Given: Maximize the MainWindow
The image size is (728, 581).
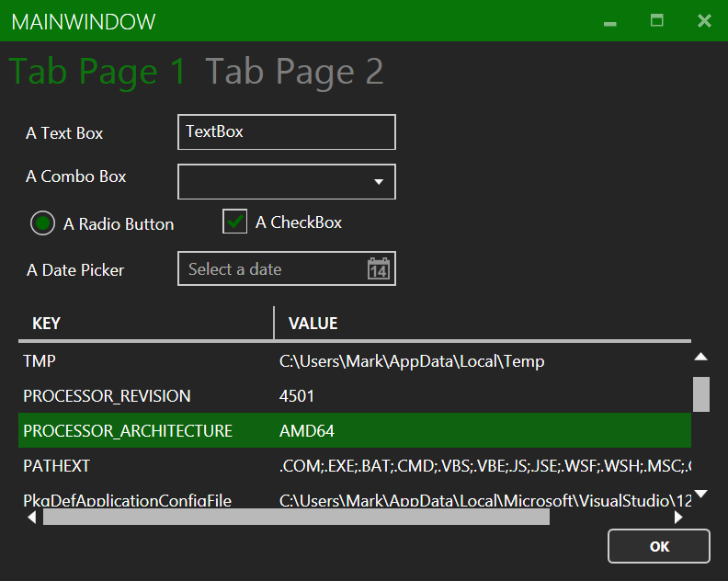Looking at the screenshot, I should [x=657, y=20].
